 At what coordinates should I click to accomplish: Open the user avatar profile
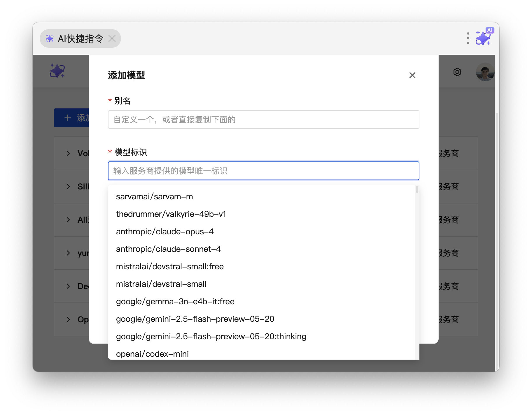click(485, 72)
